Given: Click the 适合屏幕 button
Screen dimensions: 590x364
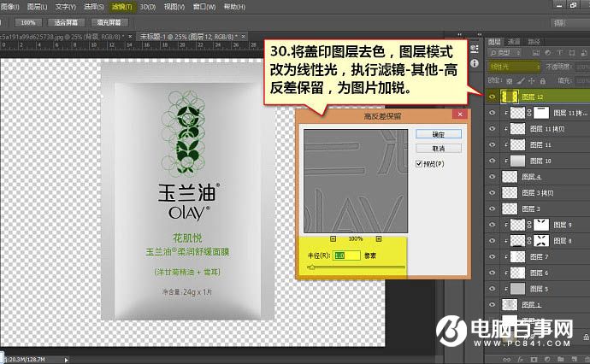Looking at the screenshot, I should pos(66,22).
